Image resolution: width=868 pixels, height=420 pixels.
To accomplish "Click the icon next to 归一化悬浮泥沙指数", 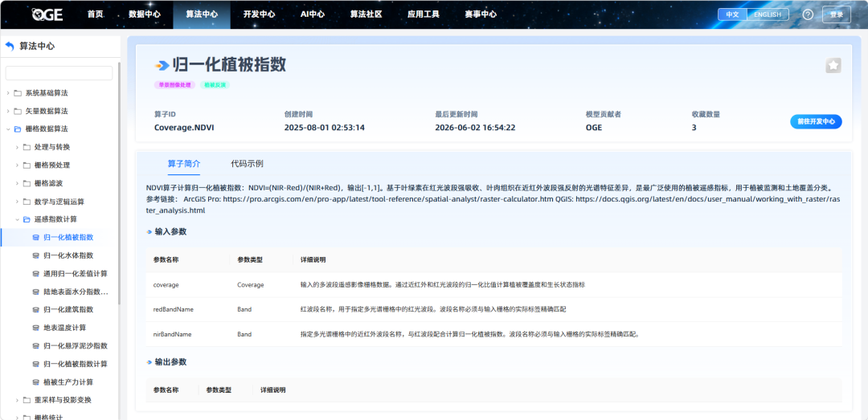I will click(36, 346).
